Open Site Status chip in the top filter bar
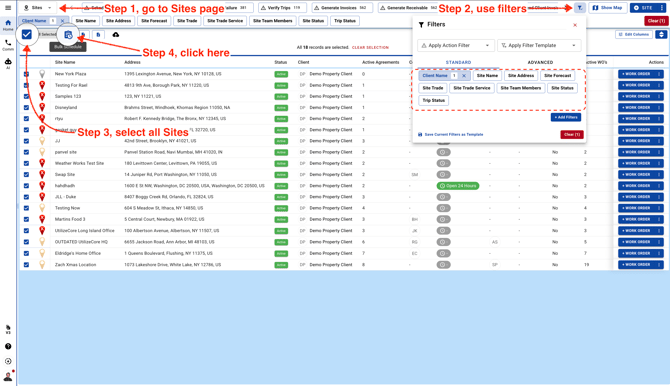This screenshot has width=670, height=386. [313, 21]
